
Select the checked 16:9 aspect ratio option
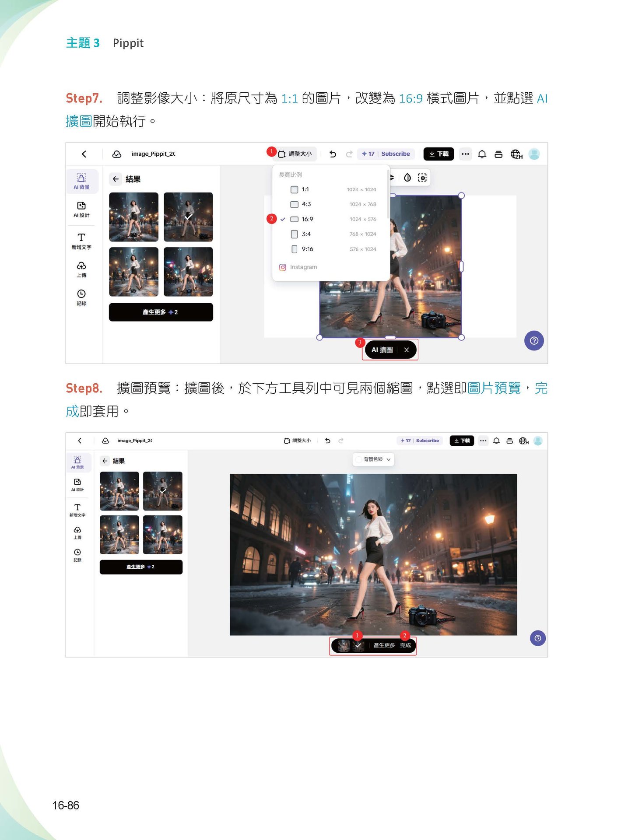pyautogui.click(x=333, y=219)
